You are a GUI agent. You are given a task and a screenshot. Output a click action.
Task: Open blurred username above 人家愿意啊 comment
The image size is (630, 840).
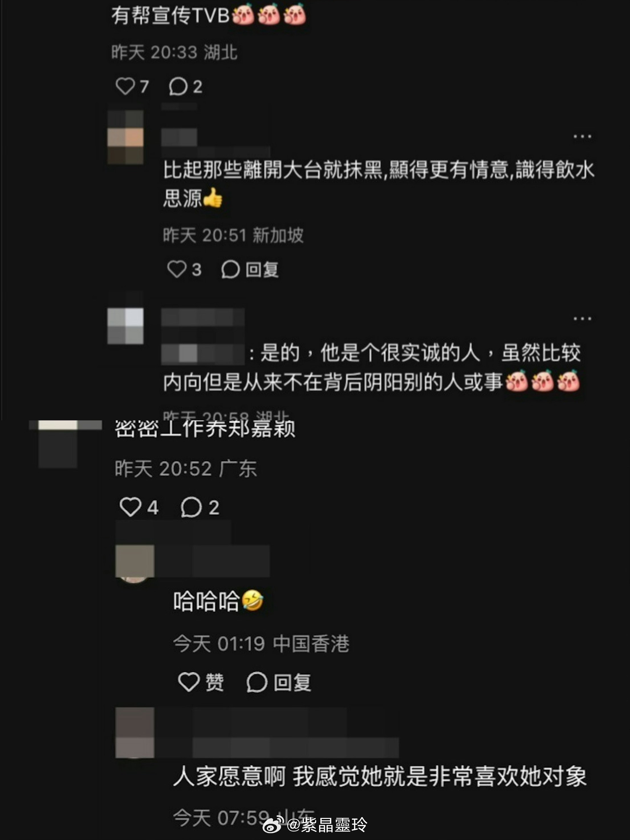coord(276,732)
